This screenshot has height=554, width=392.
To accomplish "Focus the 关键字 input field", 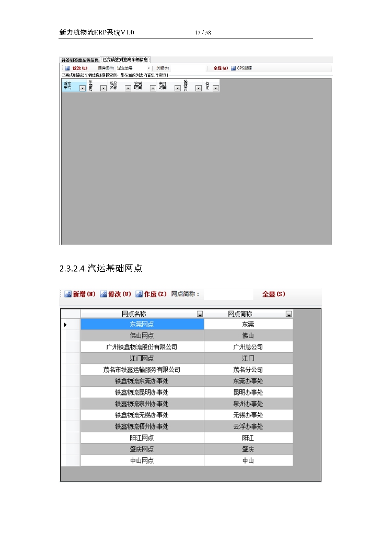I will click(187, 68).
